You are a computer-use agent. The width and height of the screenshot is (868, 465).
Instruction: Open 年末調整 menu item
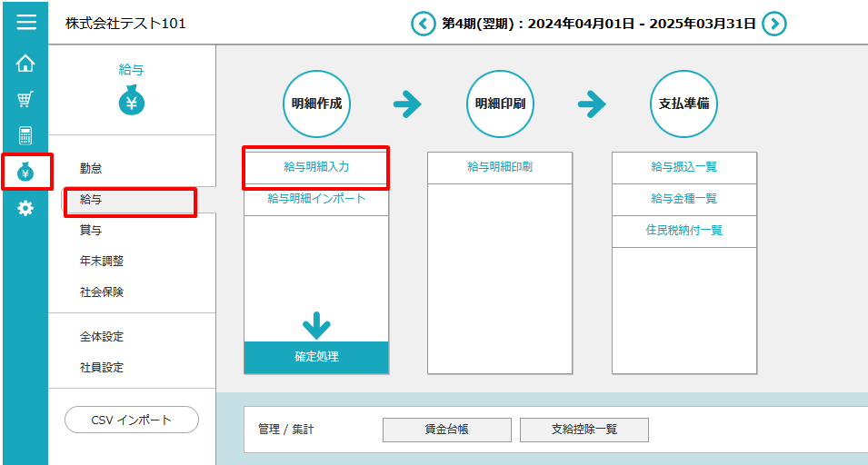(101, 261)
